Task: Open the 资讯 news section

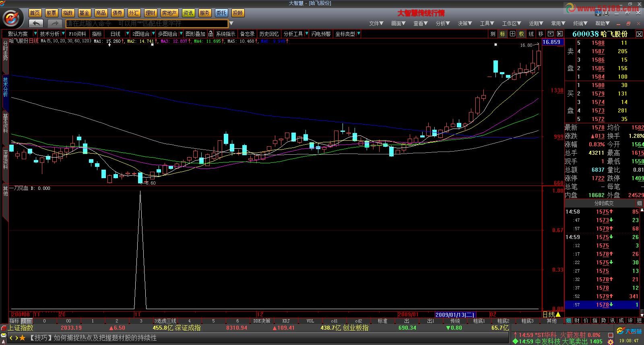Action: (188, 13)
